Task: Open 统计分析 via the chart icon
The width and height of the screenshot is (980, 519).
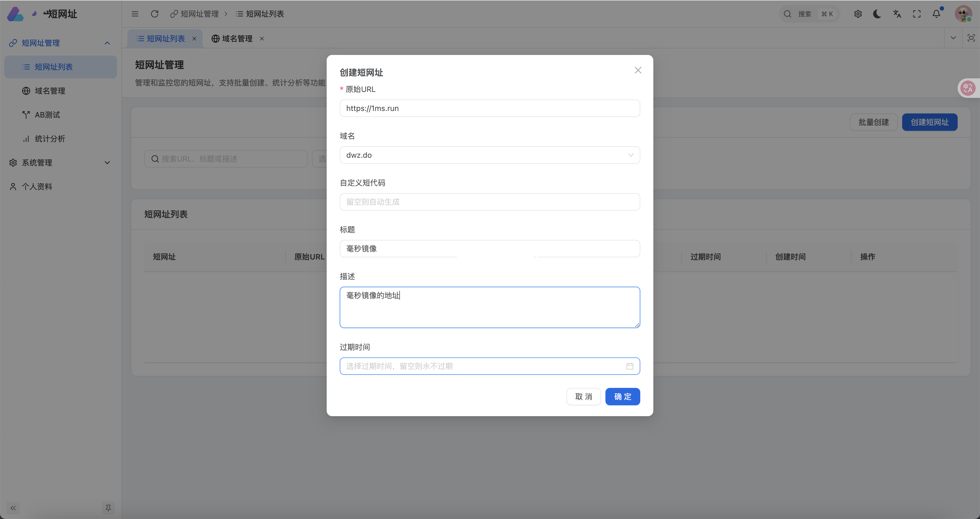Action: click(50, 138)
